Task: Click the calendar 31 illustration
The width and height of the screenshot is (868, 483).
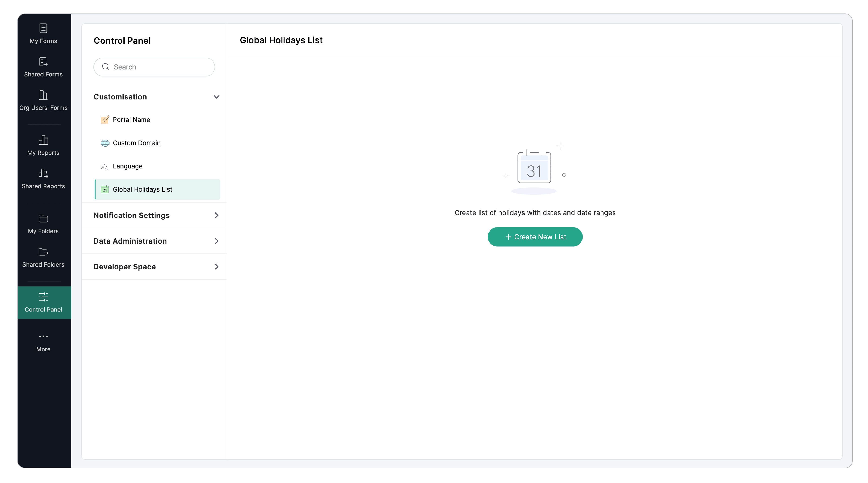Action: coord(534,167)
